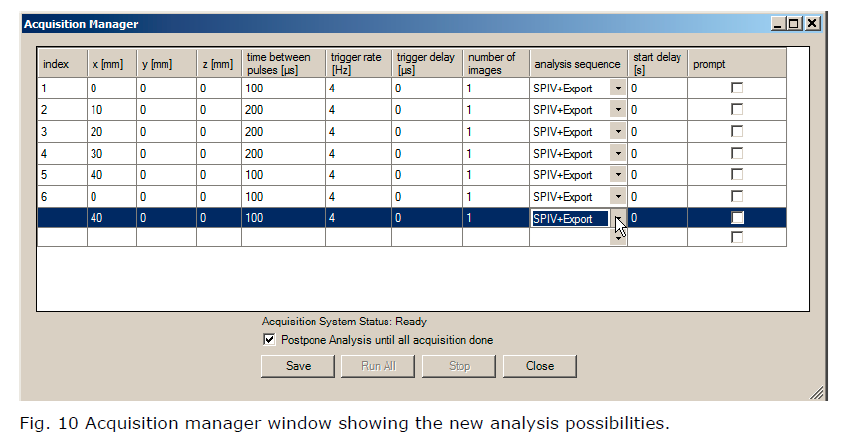Check prompt box in highlighted row
847x441 pixels.
coord(737,218)
